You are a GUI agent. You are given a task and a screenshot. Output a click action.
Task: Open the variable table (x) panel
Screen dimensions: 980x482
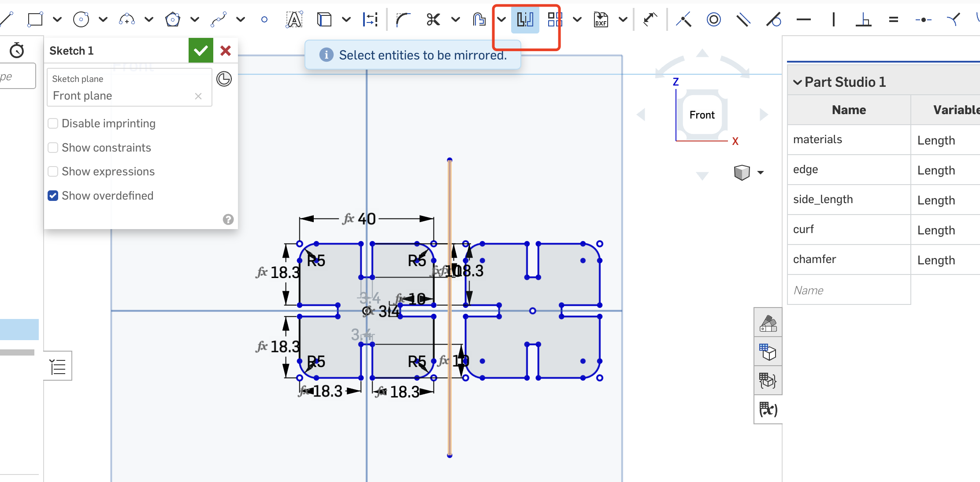tap(768, 410)
